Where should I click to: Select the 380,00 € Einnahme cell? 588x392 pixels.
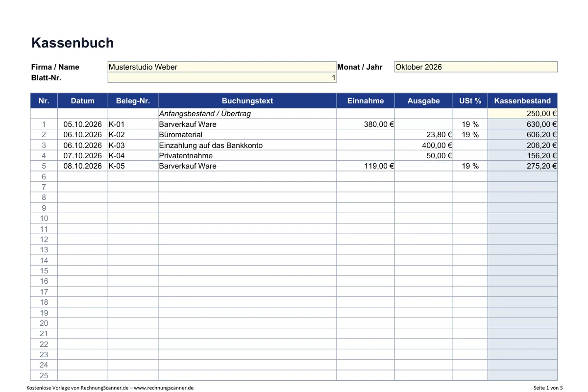(366, 124)
